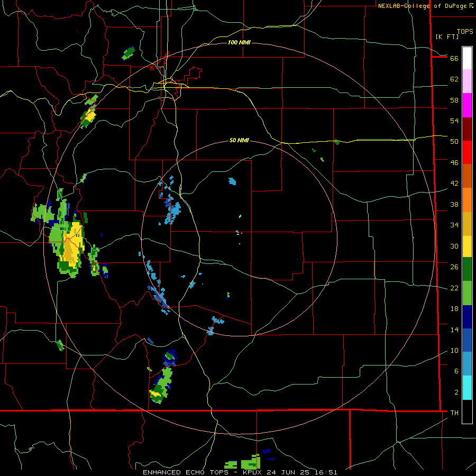Click the TOPS legend title
476x476 pixels.
(465, 32)
